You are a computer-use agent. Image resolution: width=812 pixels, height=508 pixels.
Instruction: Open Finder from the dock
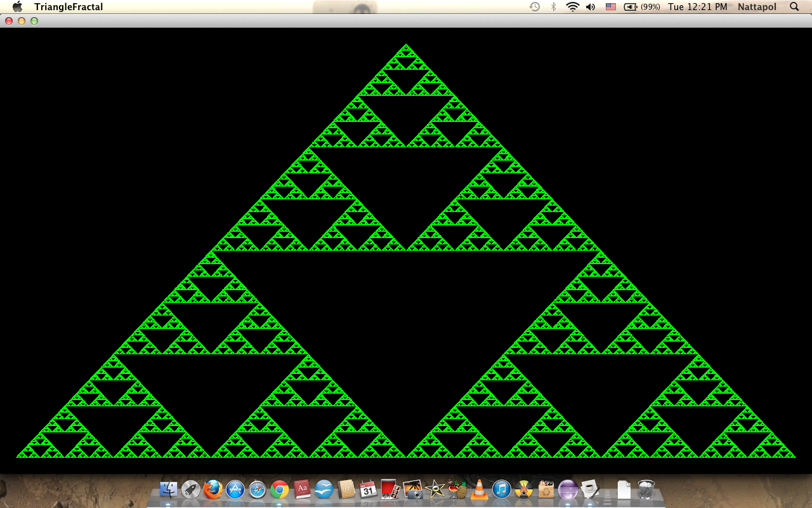point(169,490)
